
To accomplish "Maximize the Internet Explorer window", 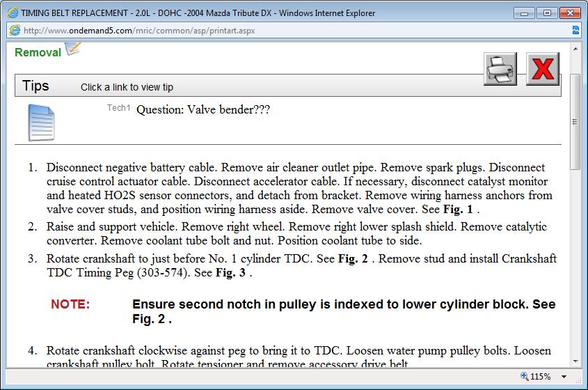I will click(547, 13).
